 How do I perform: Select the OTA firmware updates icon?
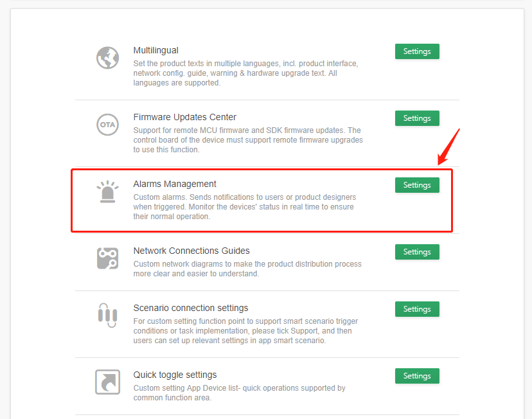[107, 125]
